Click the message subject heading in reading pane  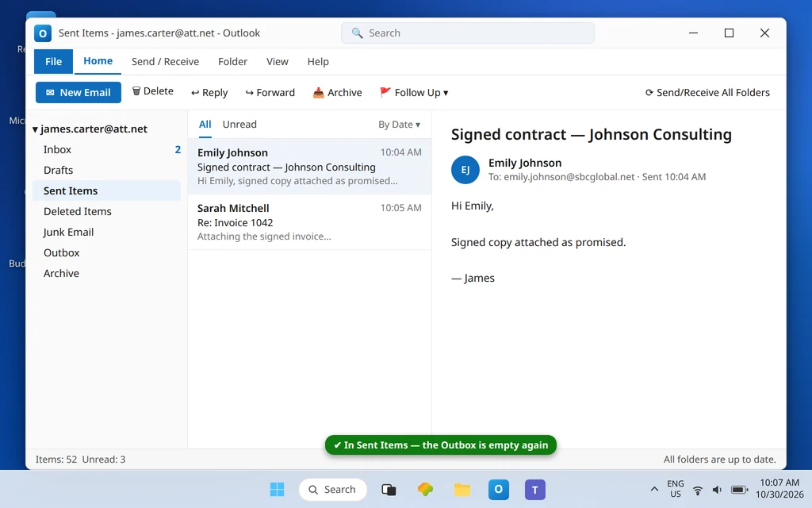[592, 135]
